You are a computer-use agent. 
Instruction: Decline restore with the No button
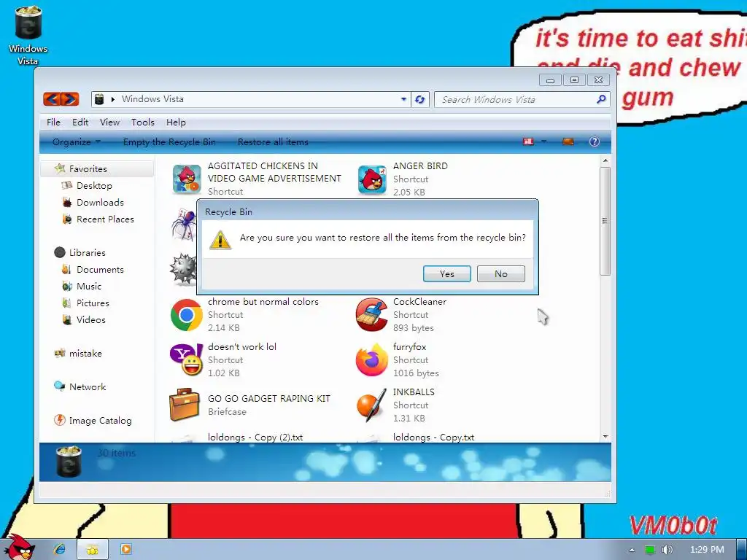click(x=500, y=274)
